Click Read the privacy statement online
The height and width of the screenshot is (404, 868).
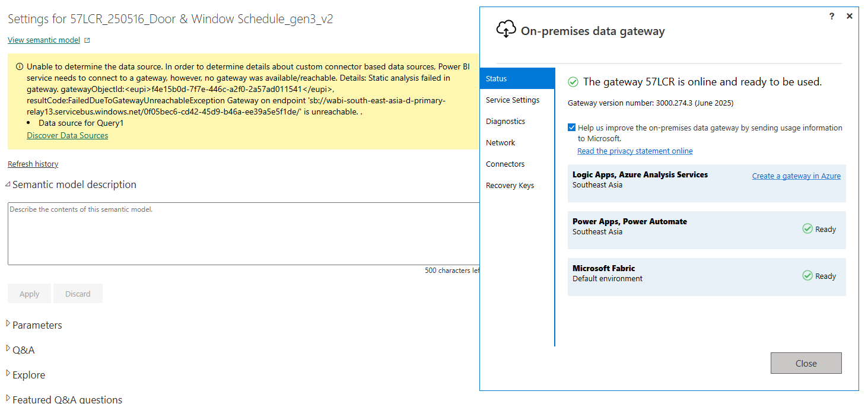[x=635, y=151]
